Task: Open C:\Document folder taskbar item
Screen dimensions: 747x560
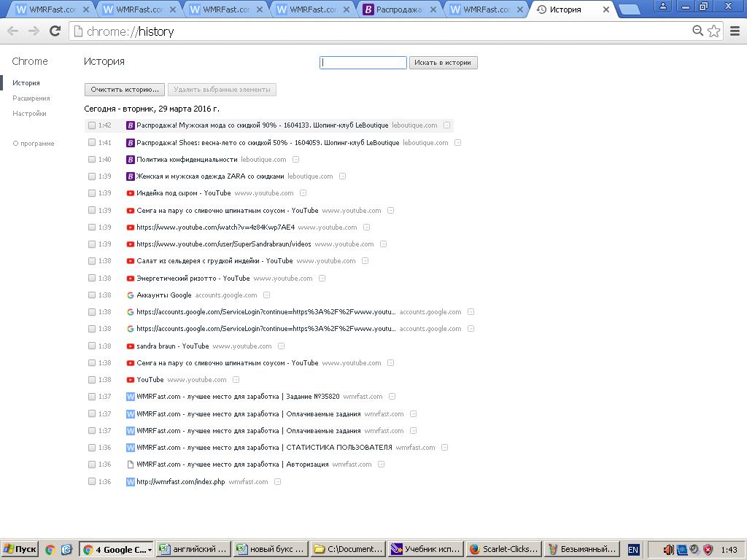Action: click(349, 550)
